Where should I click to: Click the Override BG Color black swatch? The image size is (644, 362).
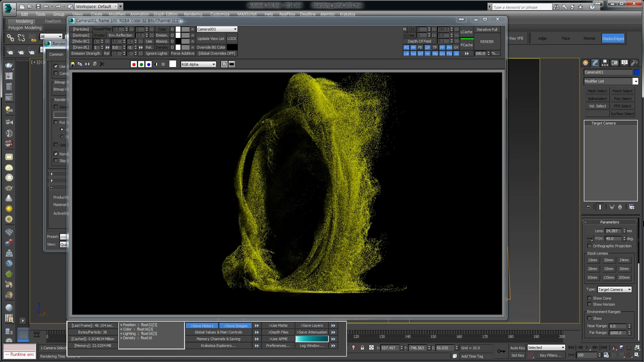point(232,47)
